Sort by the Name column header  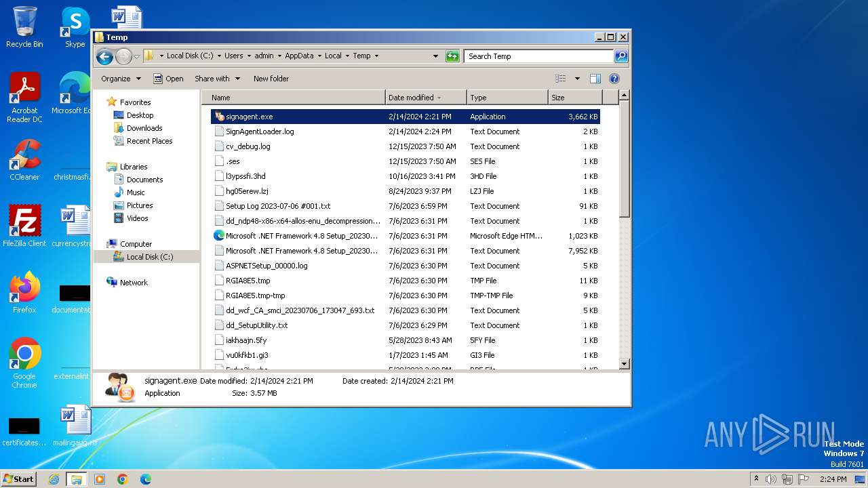(294, 98)
